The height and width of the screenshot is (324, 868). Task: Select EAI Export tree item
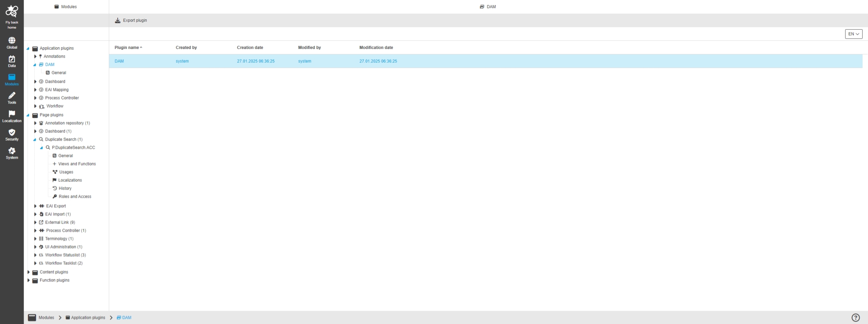coord(56,206)
